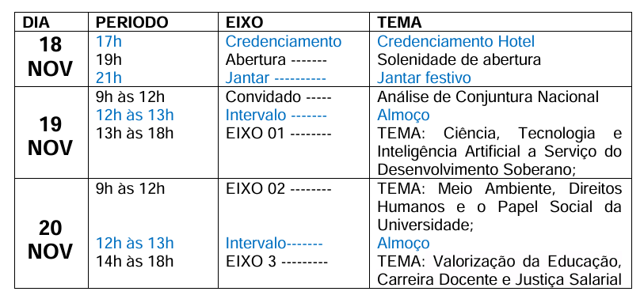Click the Solenidade de abertura text
This screenshot has width=644, height=299.
459,59
